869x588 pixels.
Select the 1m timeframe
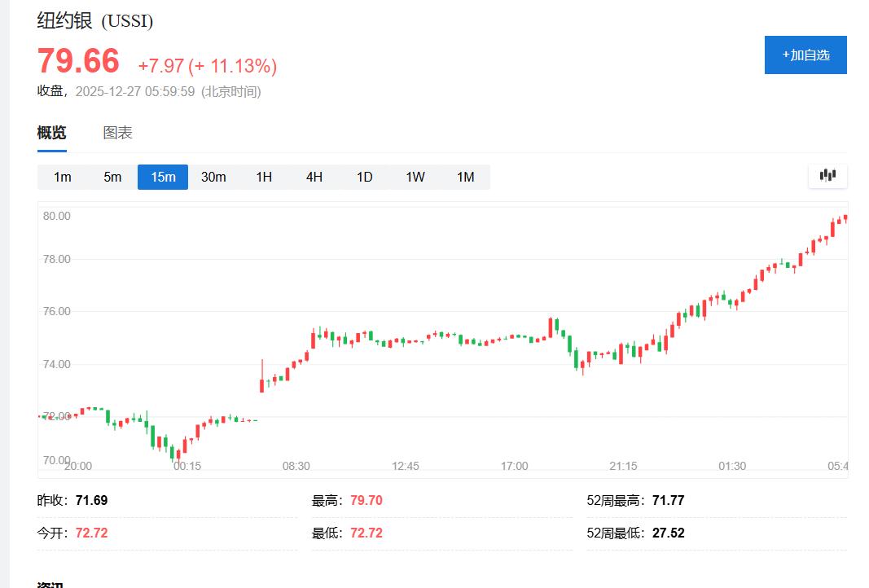click(x=63, y=177)
